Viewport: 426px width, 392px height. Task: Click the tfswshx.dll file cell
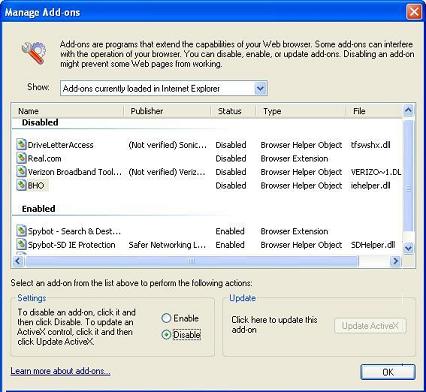pos(370,145)
